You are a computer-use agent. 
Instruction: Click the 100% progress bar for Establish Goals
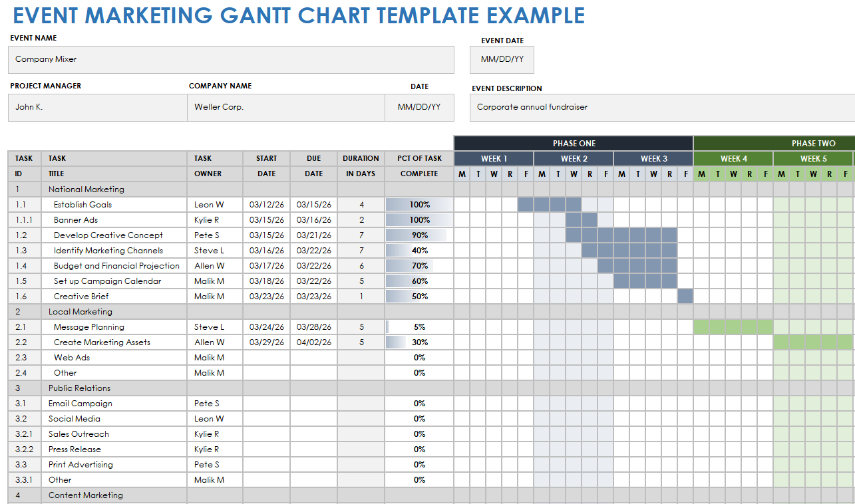pos(419,205)
